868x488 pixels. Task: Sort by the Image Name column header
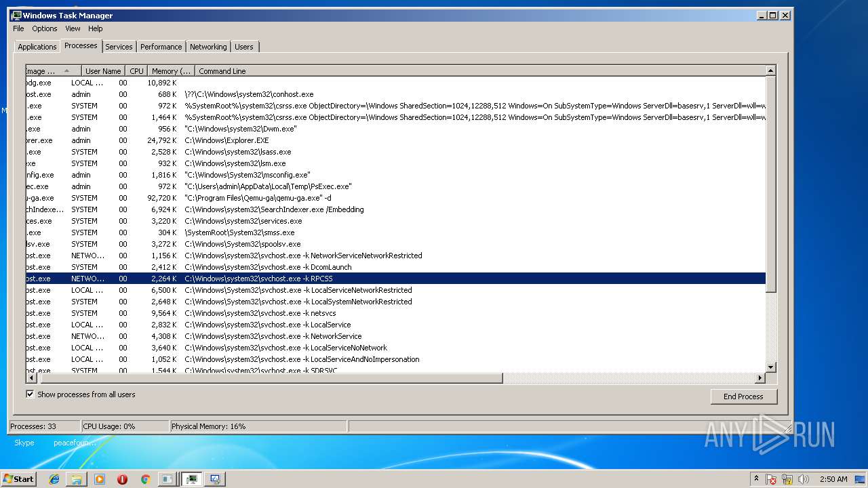point(53,70)
